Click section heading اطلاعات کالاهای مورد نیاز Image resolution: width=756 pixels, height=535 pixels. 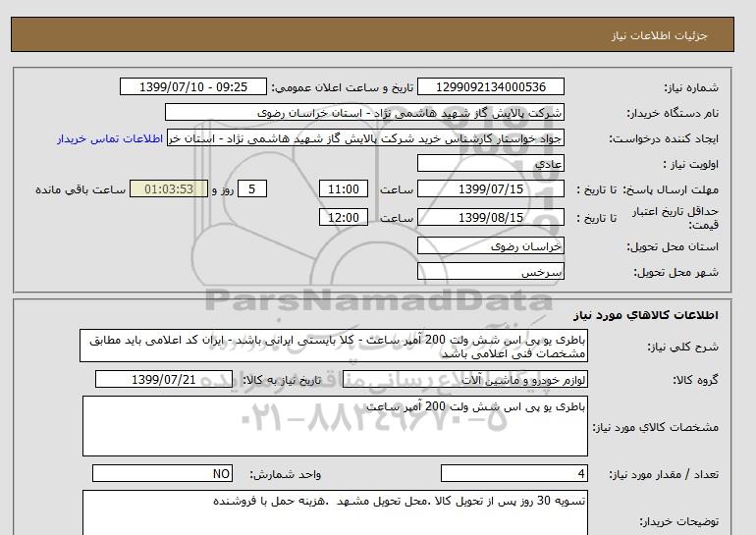646,315
